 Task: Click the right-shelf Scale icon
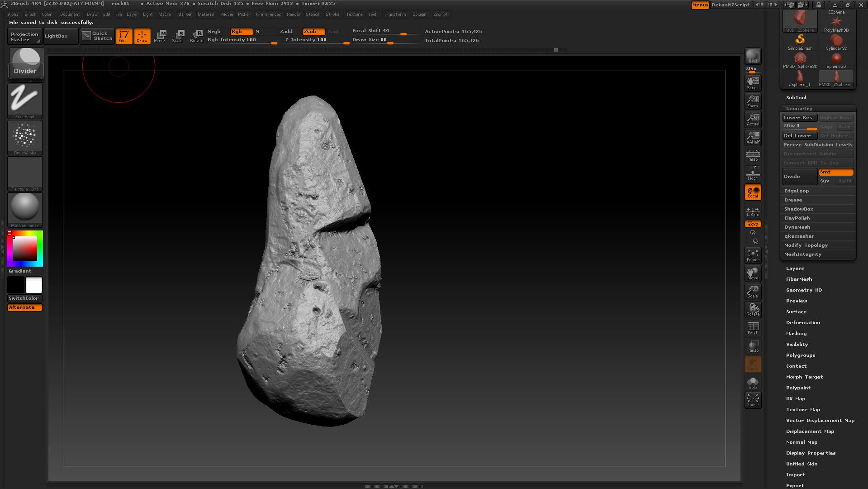point(753,292)
